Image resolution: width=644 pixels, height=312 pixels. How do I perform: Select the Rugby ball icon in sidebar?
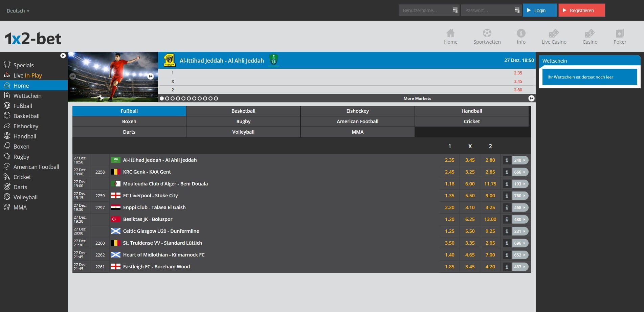click(7, 156)
